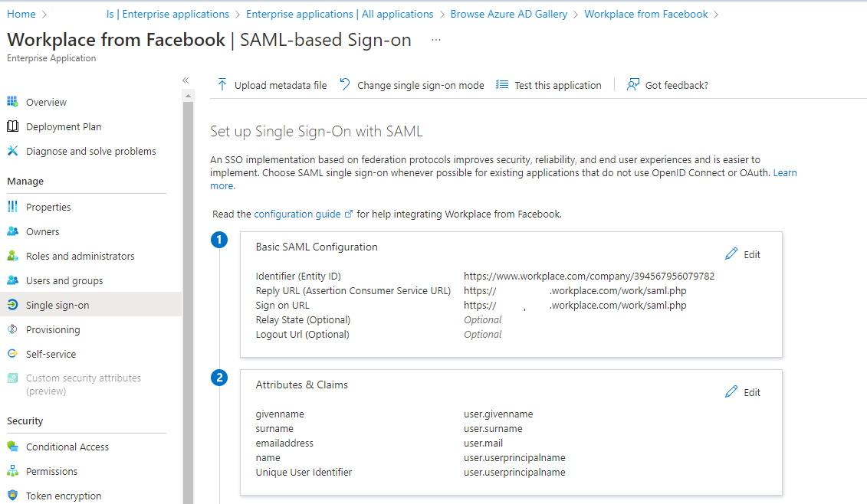Open the ellipsis more options menu
Screen dimensions: 867x504
[436, 40]
